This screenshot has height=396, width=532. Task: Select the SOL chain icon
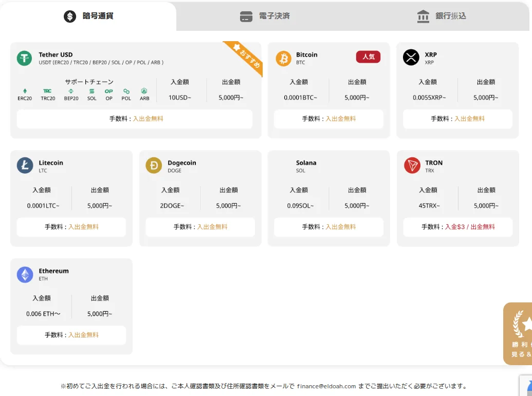(91, 91)
